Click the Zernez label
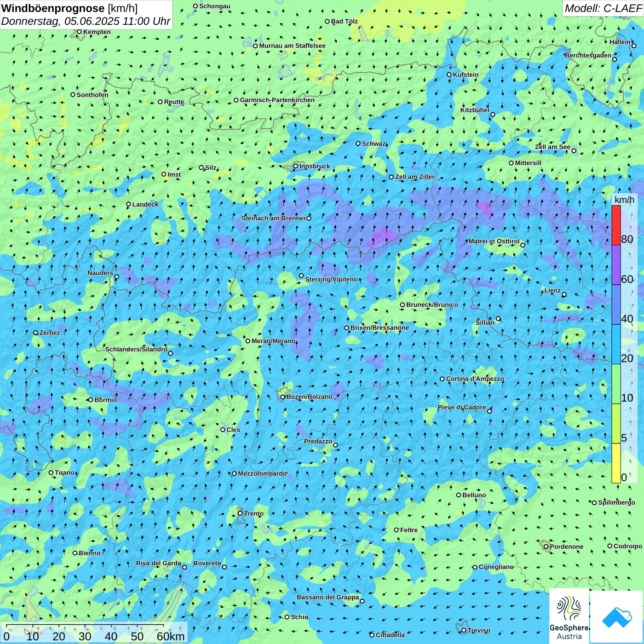This screenshot has width=644, height=644. coord(50,333)
